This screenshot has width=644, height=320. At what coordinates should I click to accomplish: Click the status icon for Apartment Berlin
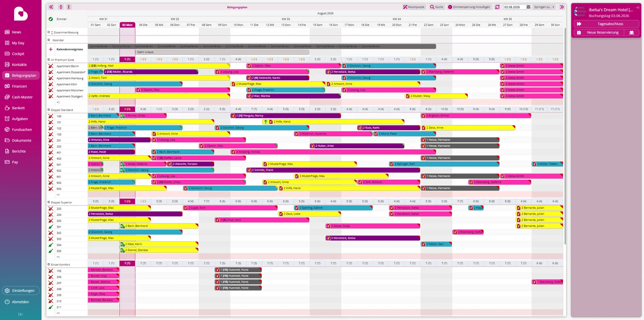pyautogui.click(x=51, y=66)
